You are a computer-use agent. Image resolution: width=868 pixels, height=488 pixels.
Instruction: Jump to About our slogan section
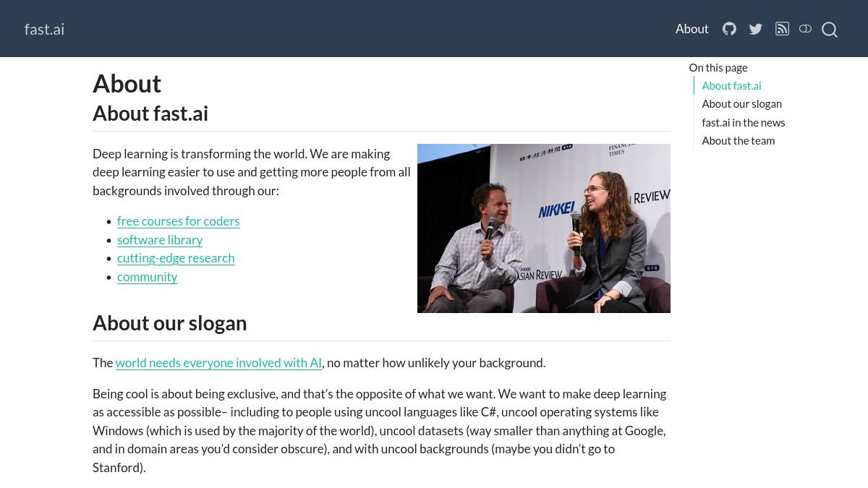741,103
